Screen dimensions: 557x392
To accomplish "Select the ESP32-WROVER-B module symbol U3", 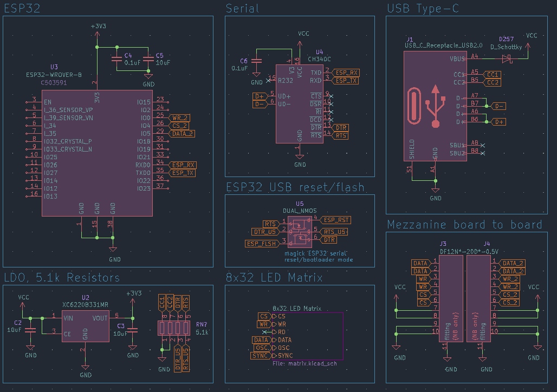I will (x=97, y=153).
